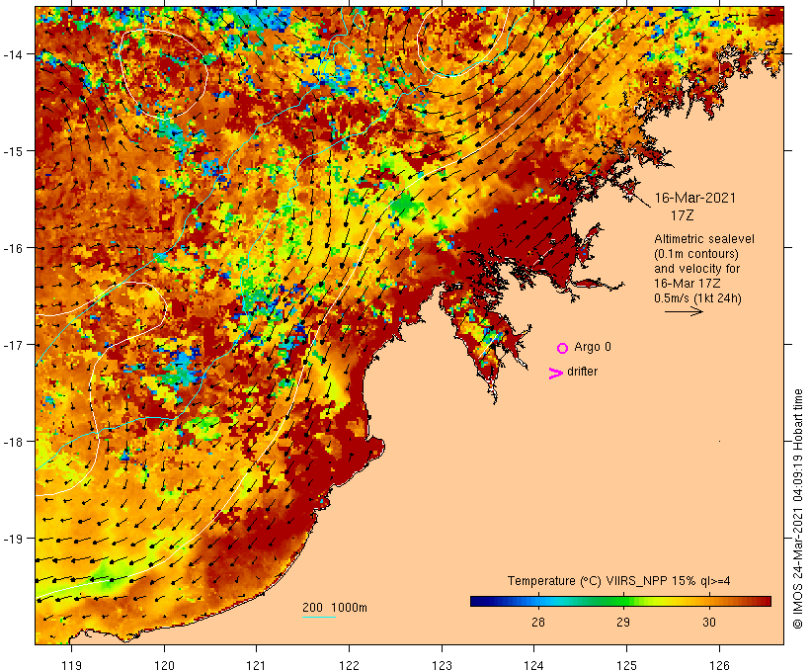This screenshot has width=810, height=672.
Task: Click the longitude label 124
Action: coord(534,665)
